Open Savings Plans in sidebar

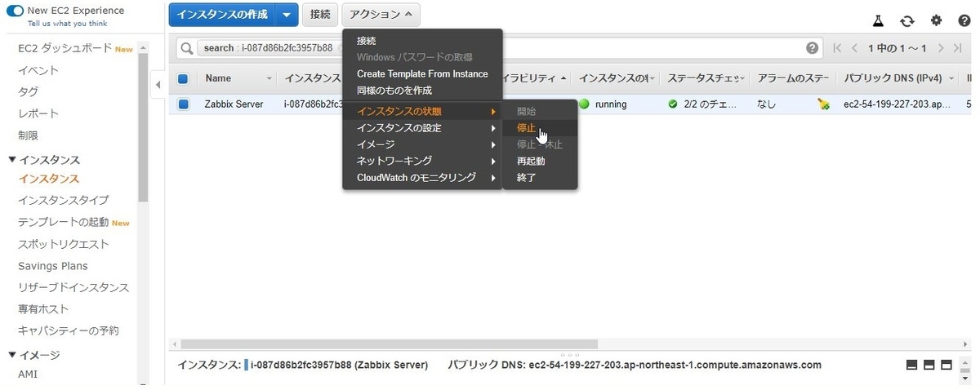click(53, 266)
